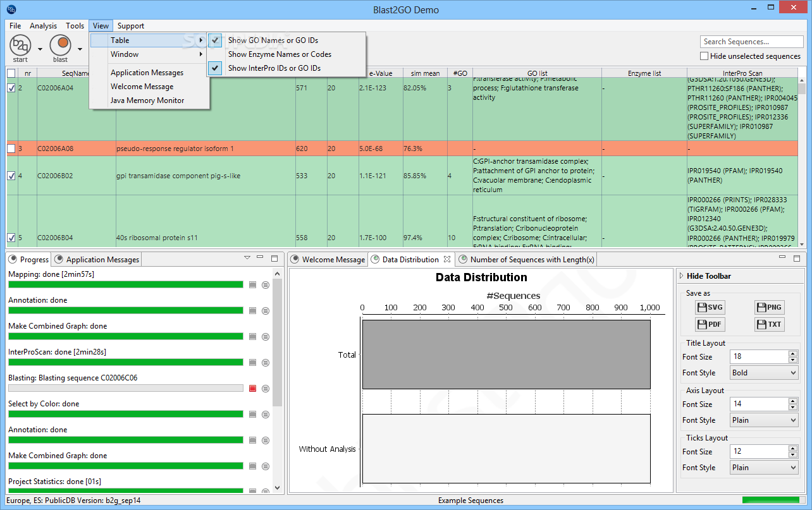Uncheck sequence C02006A04 row checkbox
Viewport: 812px width, 510px height.
pyautogui.click(x=11, y=88)
